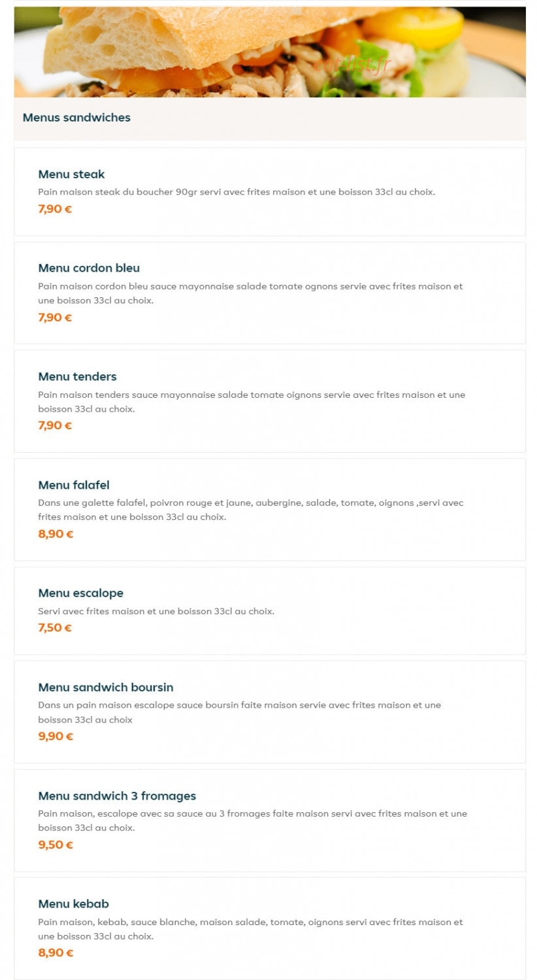The height and width of the screenshot is (980, 537).
Task: Click the 7,50 € price of Menu escalope
Action: point(55,628)
